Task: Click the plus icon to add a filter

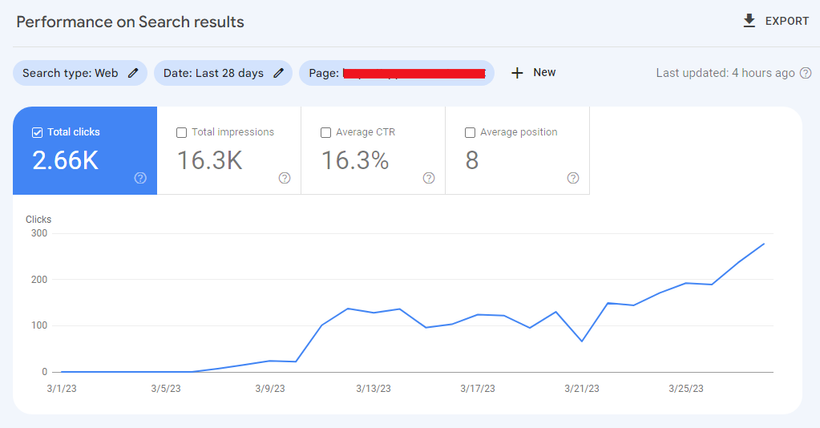Action: coord(517,73)
